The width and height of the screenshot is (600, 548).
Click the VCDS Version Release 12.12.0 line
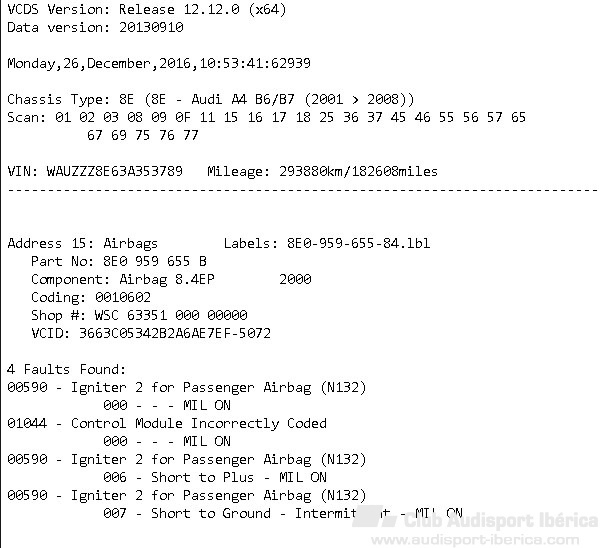click(147, 9)
